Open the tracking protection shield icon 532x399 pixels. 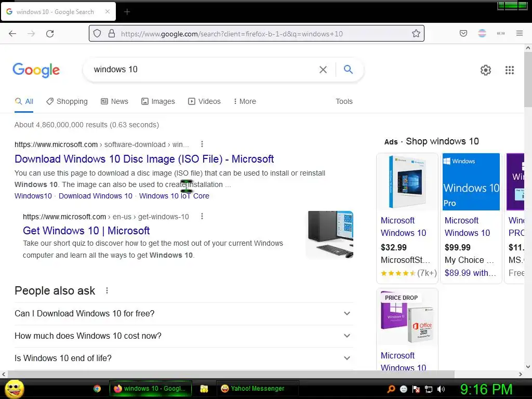[x=97, y=34]
